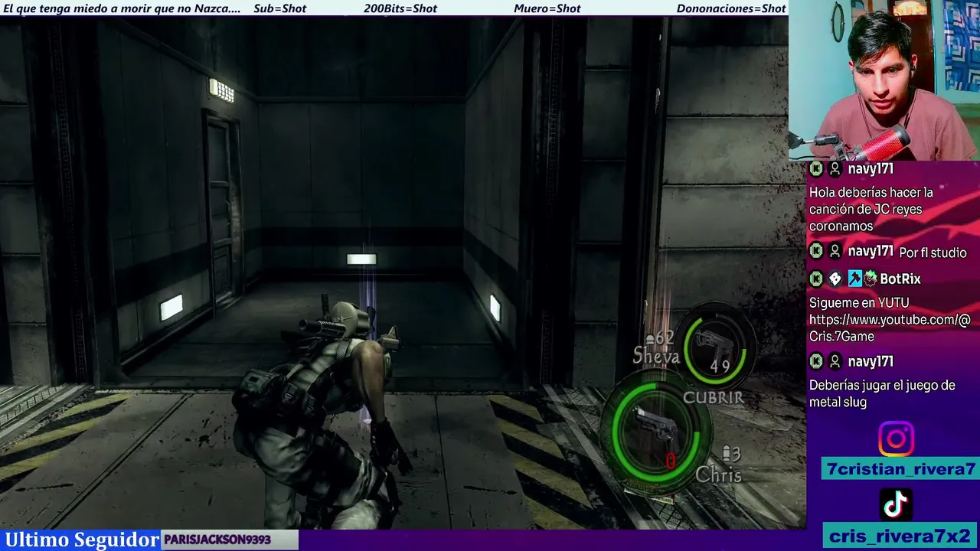This screenshot has height=551, width=980.
Task: Click user icon beside first navy171 message
Action: click(x=835, y=169)
